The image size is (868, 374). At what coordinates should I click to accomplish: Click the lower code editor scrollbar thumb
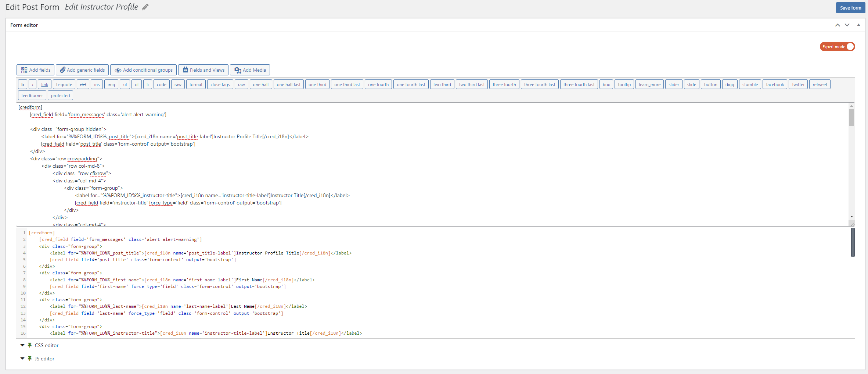[x=853, y=242]
